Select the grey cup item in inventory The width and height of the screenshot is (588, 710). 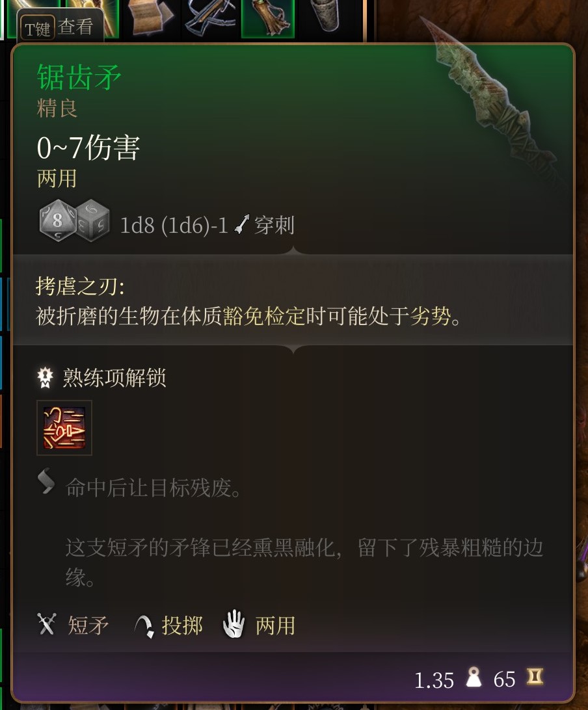click(x=326, y=16)
